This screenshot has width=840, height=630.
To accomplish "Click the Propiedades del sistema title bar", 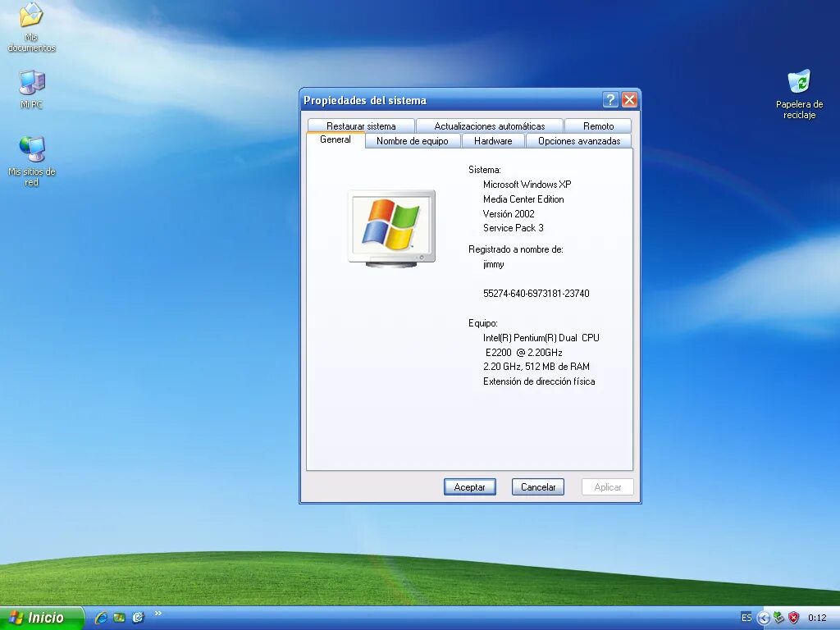I will pyautogui.click(x=450, y=100).
